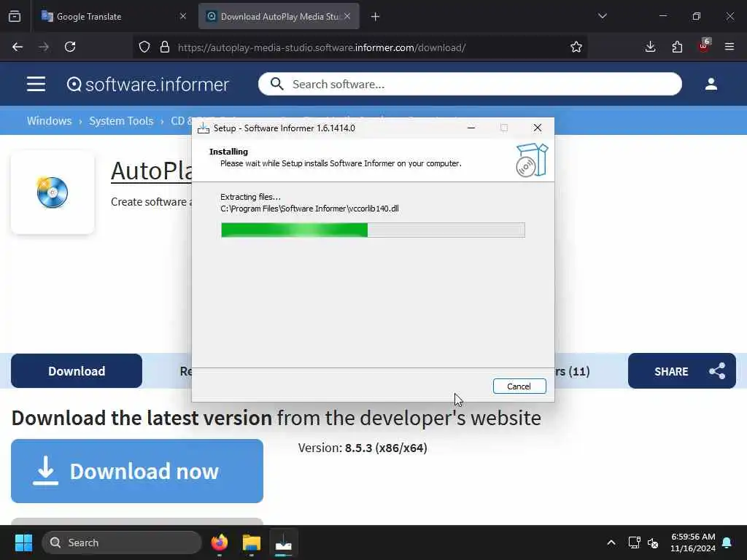Screen dimensions: 747x560
Task: Close the Setup dialog window
Action: (538, 128)
